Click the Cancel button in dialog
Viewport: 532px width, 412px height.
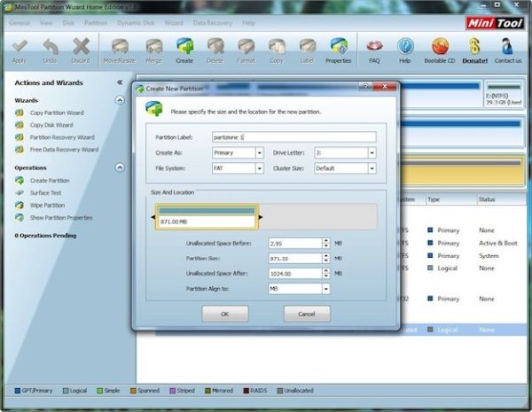tap(307, 314)
